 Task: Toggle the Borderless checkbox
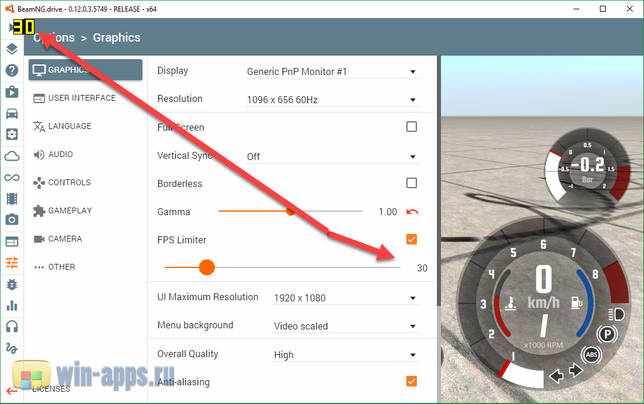[412, 183]
